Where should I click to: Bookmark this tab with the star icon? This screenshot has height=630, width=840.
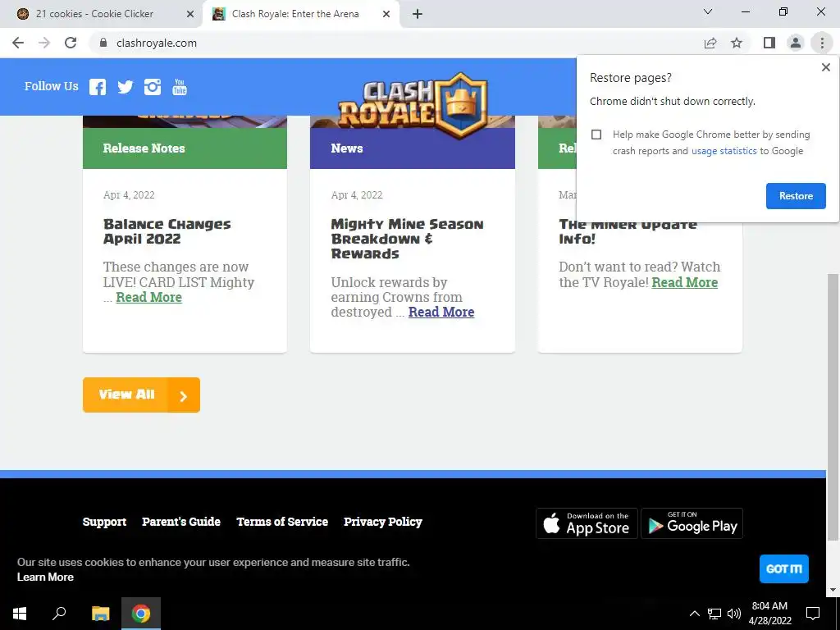point(737,43)
